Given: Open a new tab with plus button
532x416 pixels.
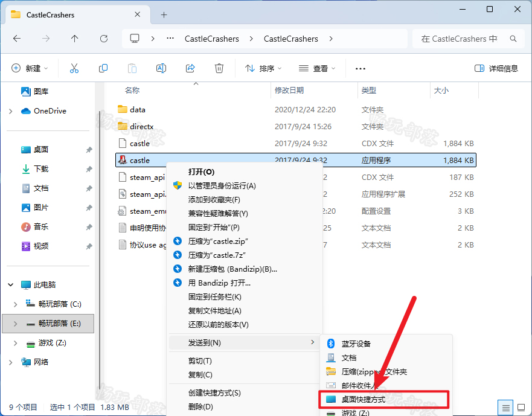Looking at the screenshot, I should point(164,14).
